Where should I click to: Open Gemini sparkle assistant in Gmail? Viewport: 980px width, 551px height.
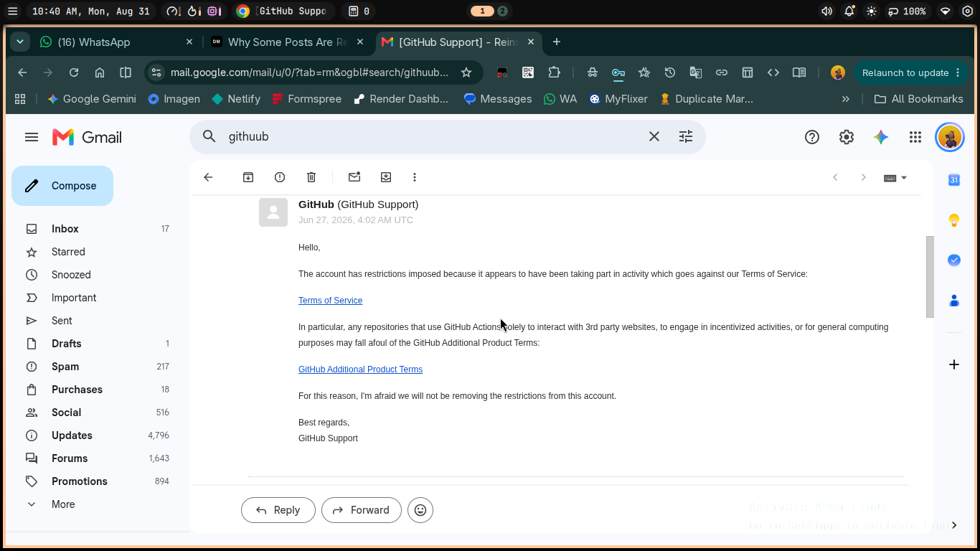(x=881, y=137)
